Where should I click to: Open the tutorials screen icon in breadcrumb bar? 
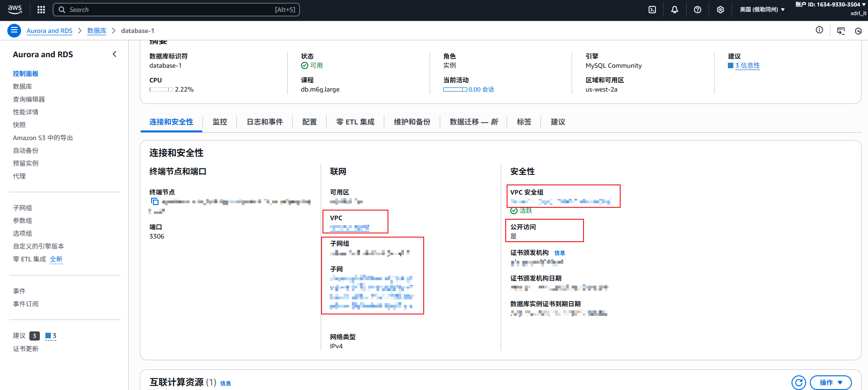(841, 31)
